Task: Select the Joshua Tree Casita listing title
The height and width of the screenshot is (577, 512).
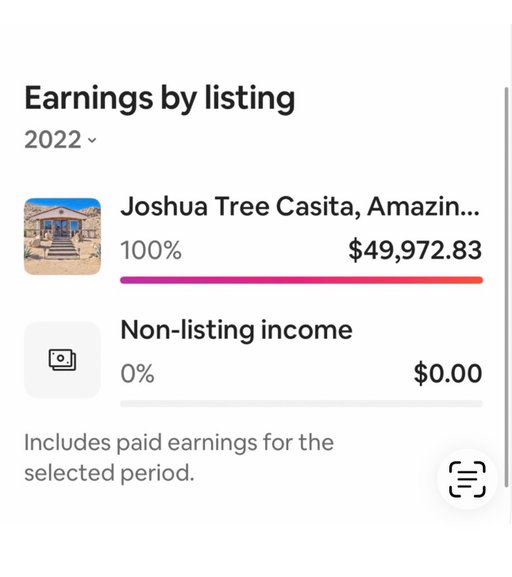Action: point(300,206)
